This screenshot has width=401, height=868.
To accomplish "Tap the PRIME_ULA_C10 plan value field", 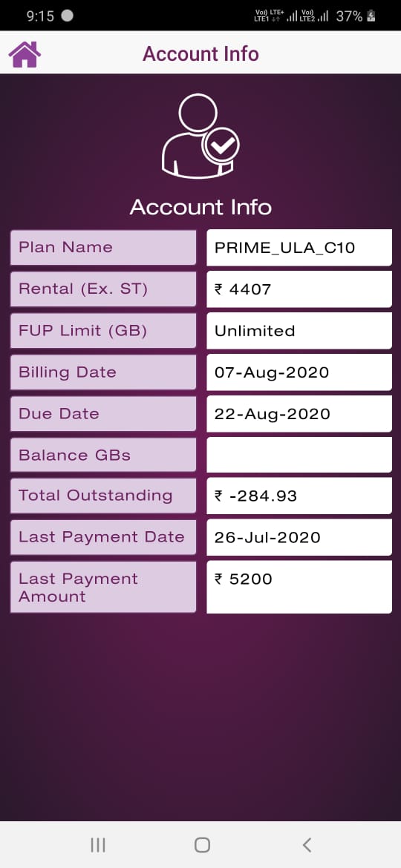I will pos(299,248).
